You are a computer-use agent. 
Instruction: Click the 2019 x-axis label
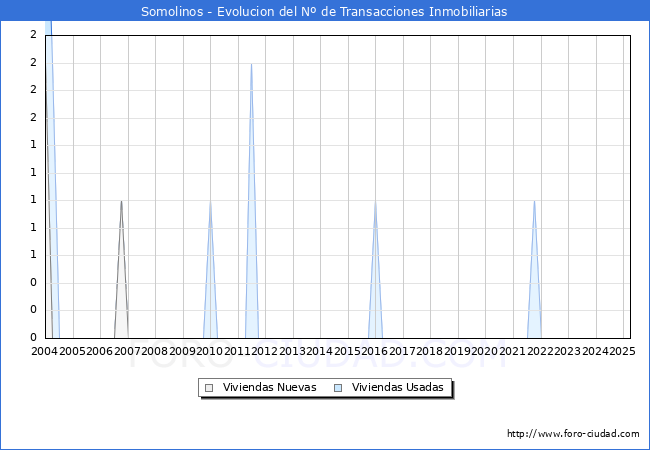click(x=457, y=351)
